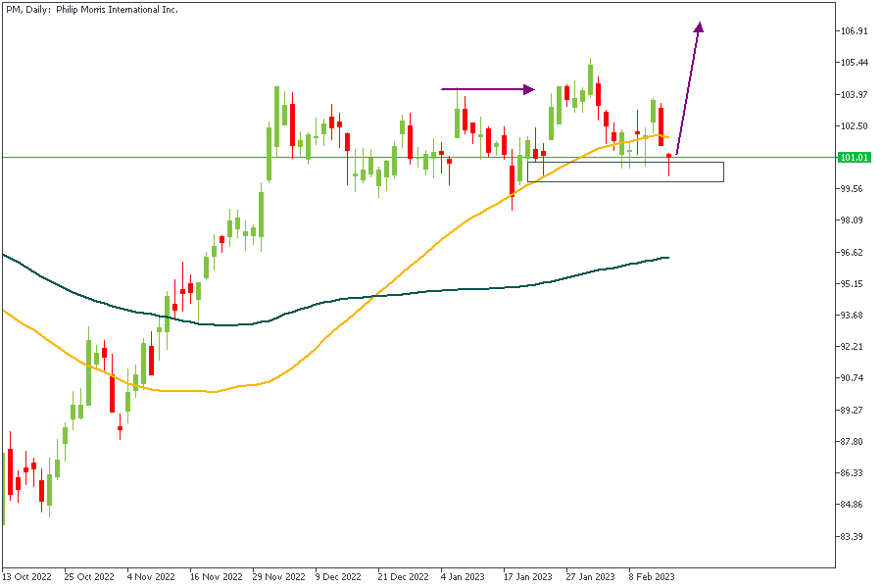The width and height of the screenshot is (882, 588).
Task: Click the purple upward projection arrow
Action: coord(689,88)
